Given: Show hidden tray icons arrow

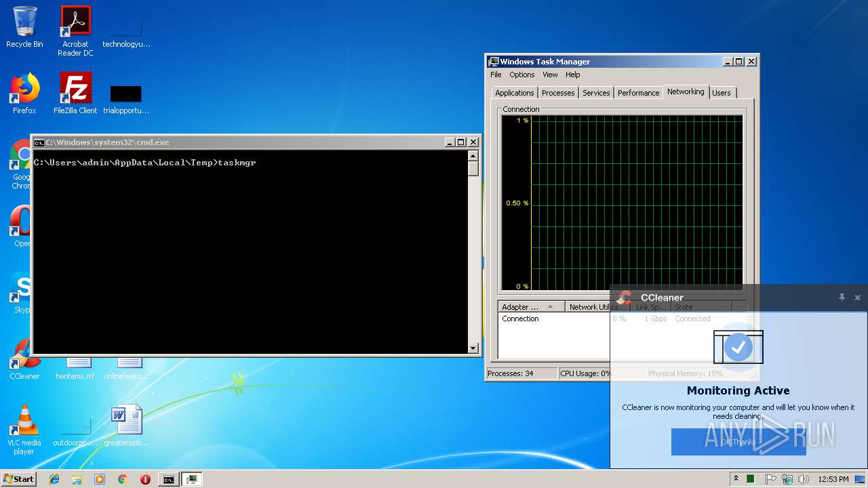Looking at the screenshot, I should click(736, 479).
